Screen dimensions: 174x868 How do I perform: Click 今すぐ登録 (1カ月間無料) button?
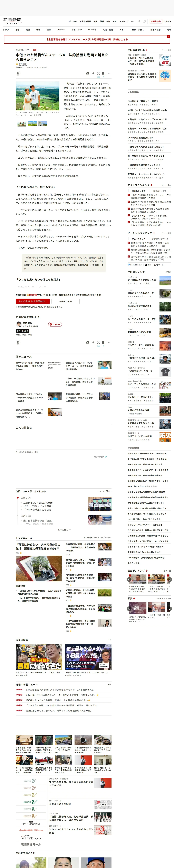click(x=33, y=301)
